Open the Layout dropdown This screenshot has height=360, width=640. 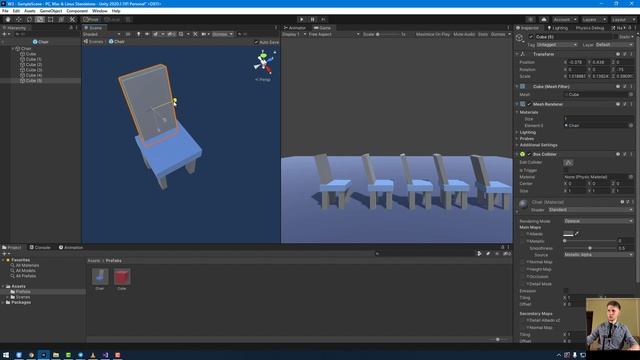pyautogui.click(x=623, y=19)
